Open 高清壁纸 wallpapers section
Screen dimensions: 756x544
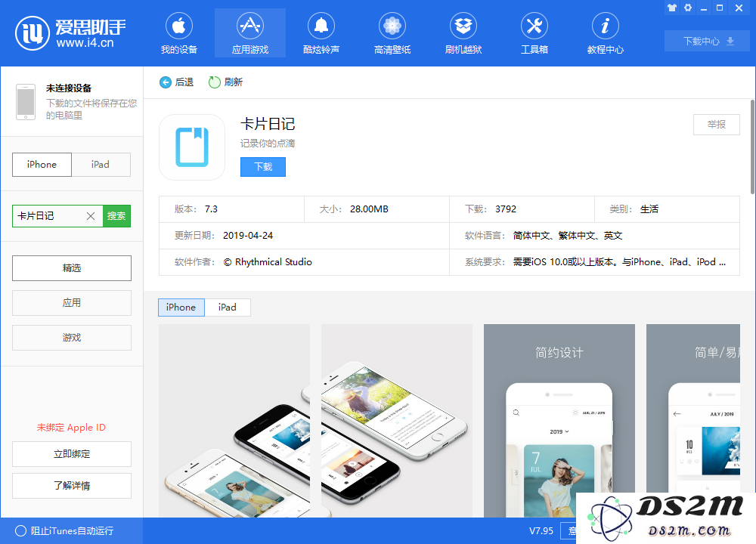click(x=392, y=32)
